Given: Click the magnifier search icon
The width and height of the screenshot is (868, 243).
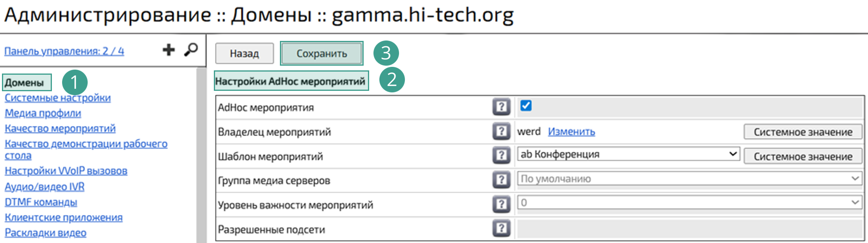Looking at the screenshot, I should pos(191,50).
